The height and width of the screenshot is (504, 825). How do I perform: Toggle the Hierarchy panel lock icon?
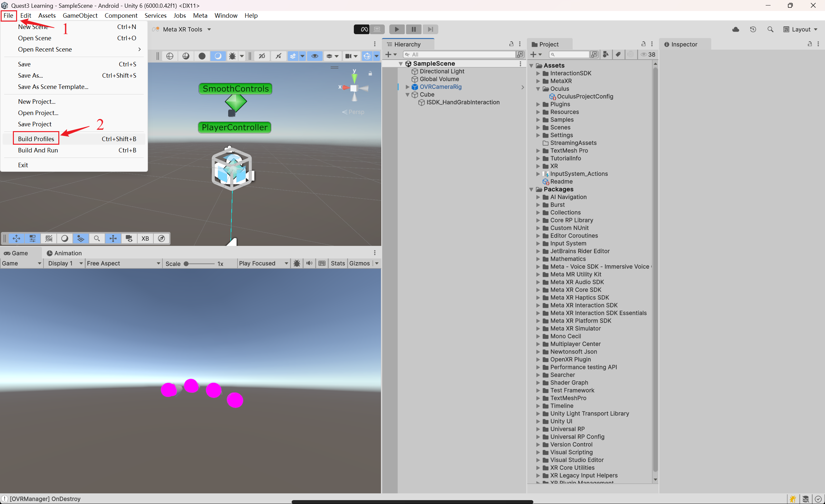click(x=511, y=44)
